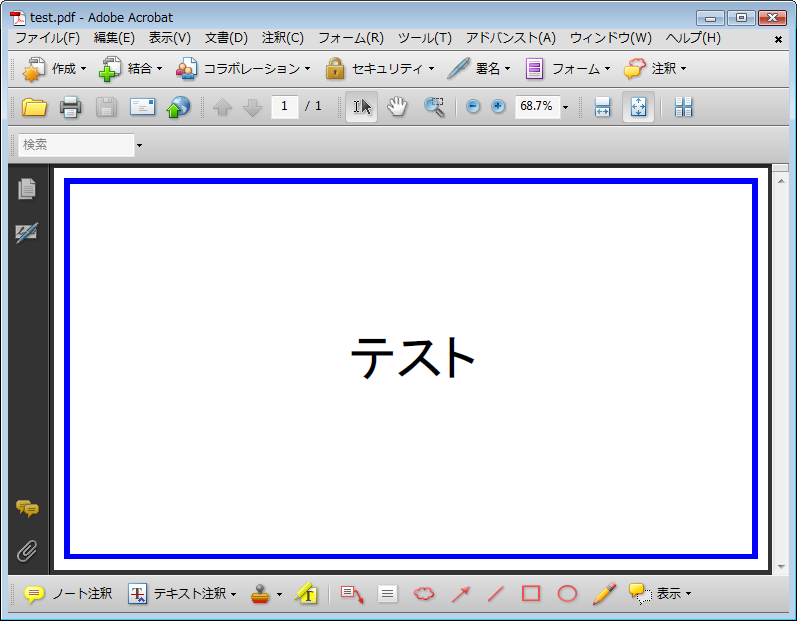Open the コラボレーション dropdown
Image resolution: width=797 pixels, height=621 pixels.
[243, 69]
